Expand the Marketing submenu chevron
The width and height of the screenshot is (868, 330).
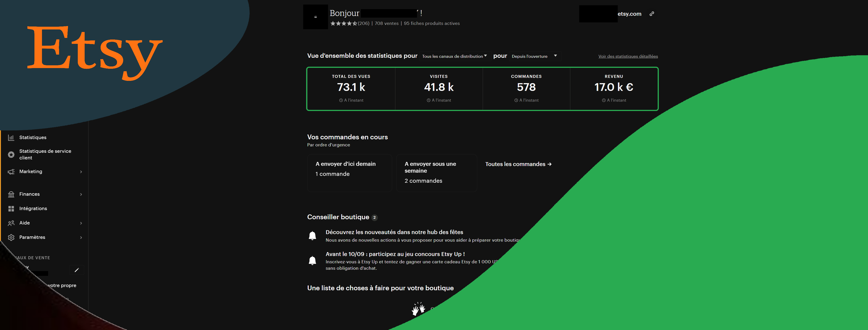point(81,172)
